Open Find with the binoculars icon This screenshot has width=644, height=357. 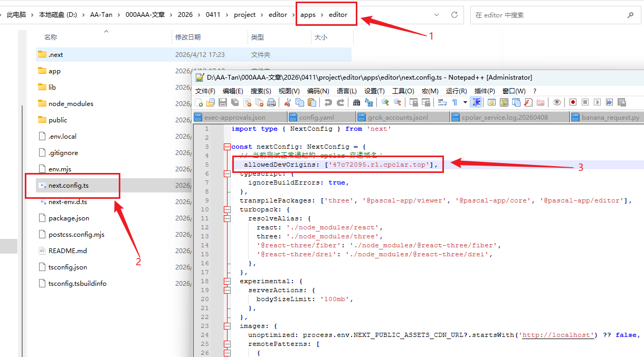pyautogui.click(x=357, y=102)
